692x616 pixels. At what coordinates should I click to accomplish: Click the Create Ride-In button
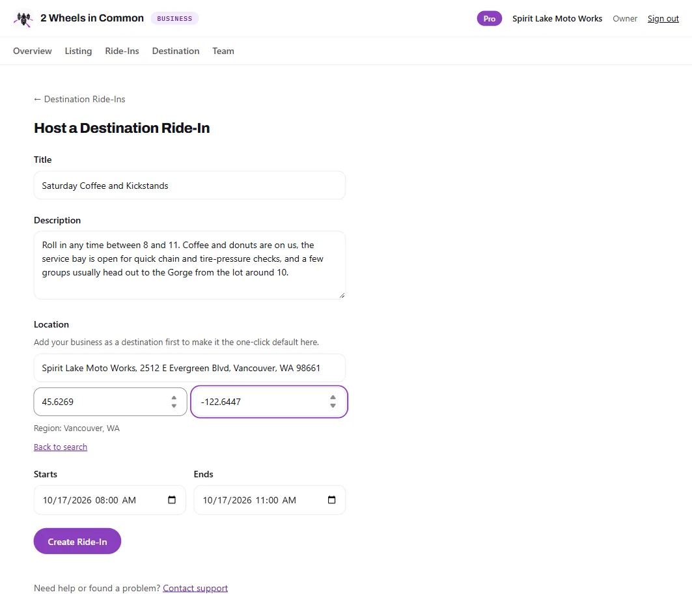tap(77, 541)
